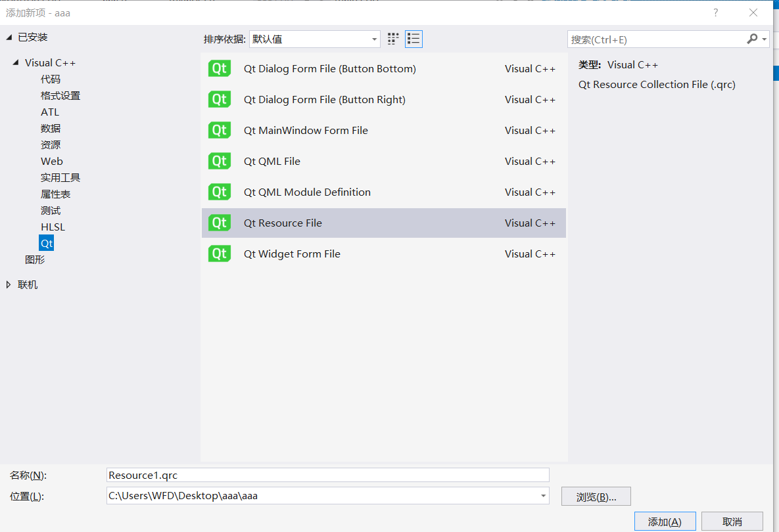Open the location path dropdown arrow

pos(543,496)
